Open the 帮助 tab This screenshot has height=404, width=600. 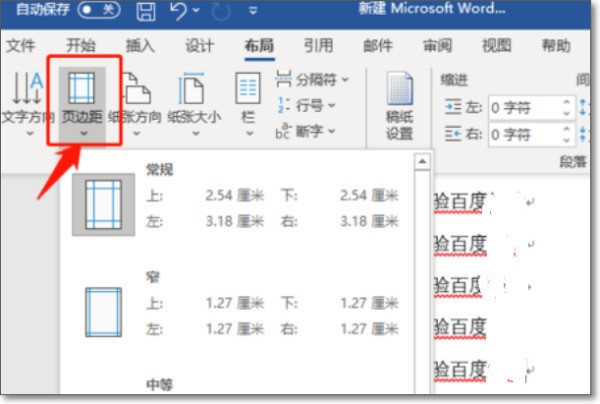[556, 46]
